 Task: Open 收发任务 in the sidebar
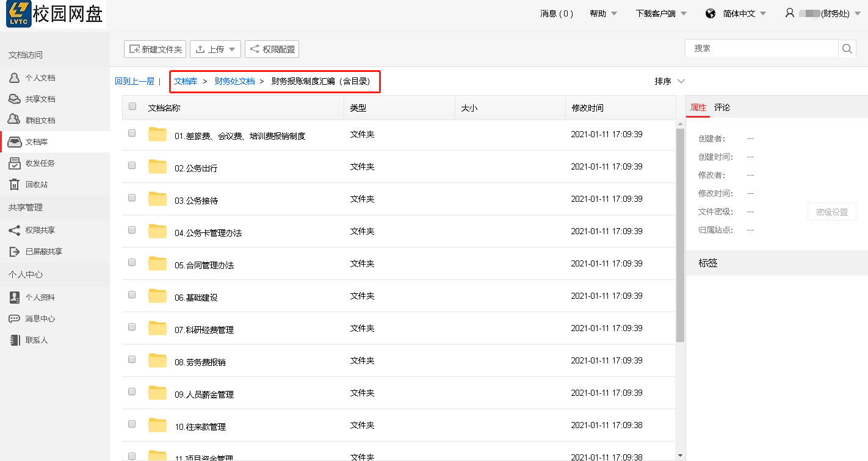coord(40,163)
